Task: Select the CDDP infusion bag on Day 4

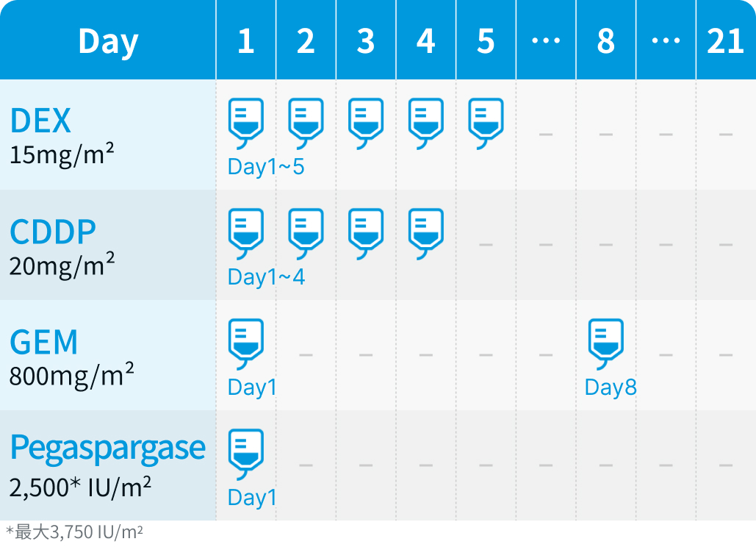Action: (x=425, y=234)
